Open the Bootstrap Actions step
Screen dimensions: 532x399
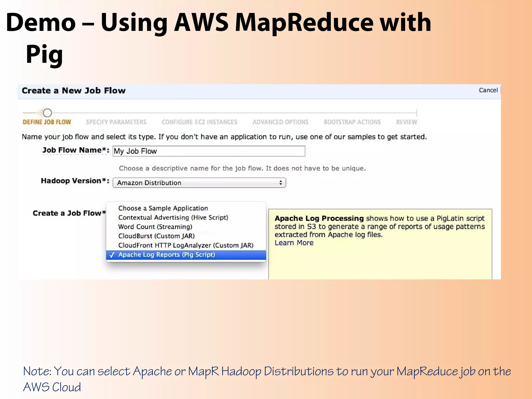click(352, 122)
